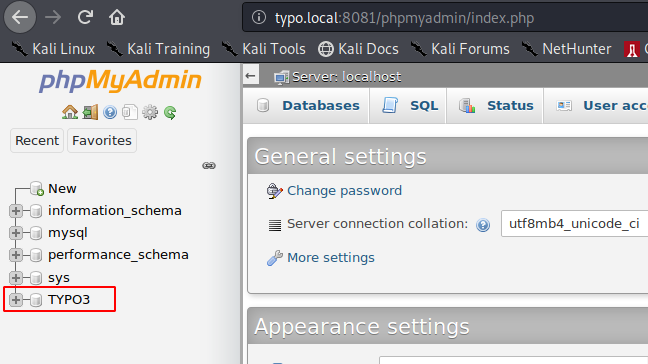Click the More settings link
This screenshot has width=648, height=364.
click(331, 257)
